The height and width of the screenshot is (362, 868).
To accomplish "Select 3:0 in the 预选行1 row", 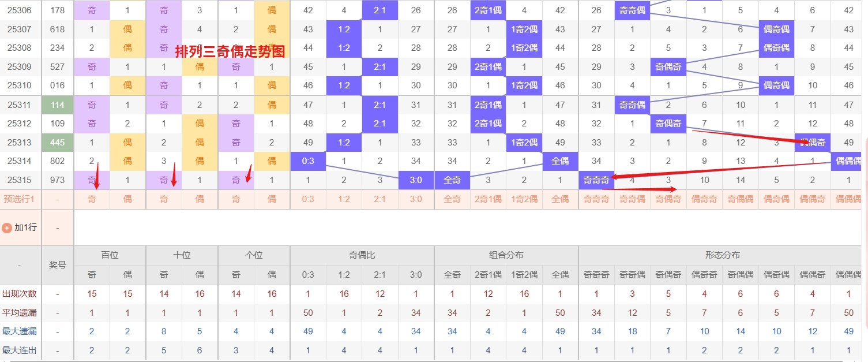I will pos(416,199).
